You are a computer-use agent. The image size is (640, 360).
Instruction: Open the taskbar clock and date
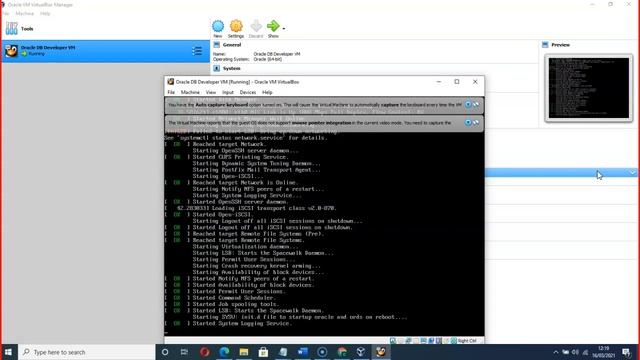(603, 352)
